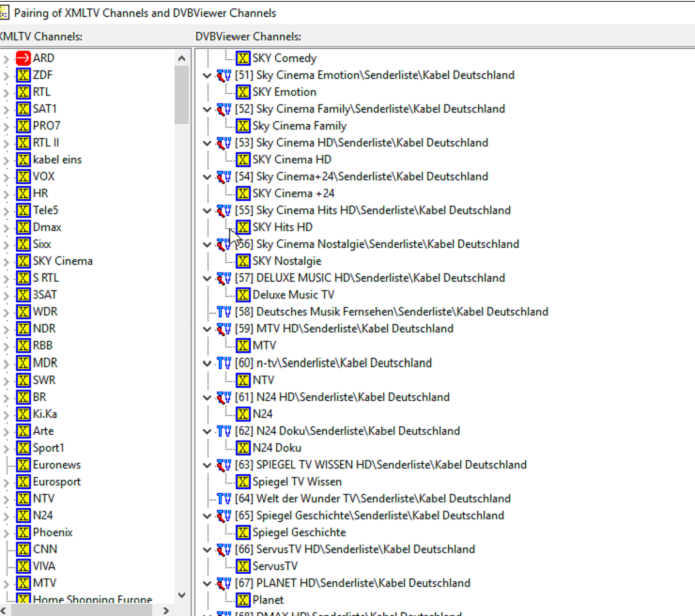Select the SAT1 channel in XMLTV list
The height and width of the screenshot is (616, 695).
tap(45, 109)
